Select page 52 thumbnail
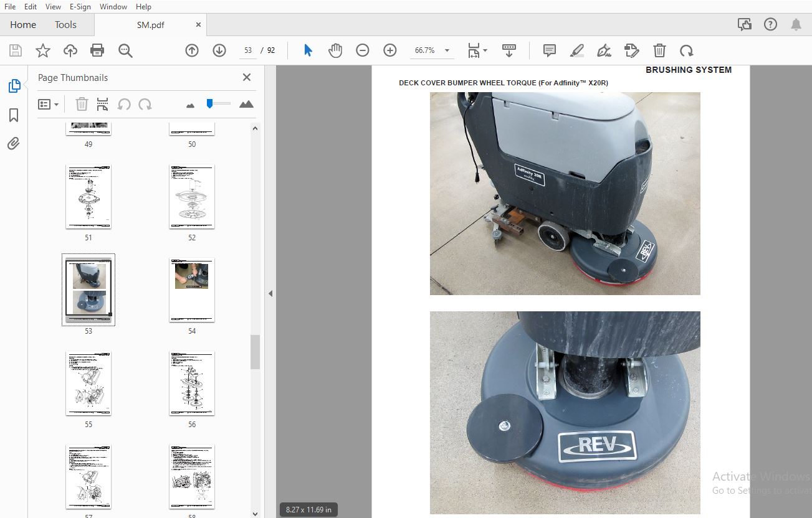This screenshot has width=812, height=518. point(192,197)
